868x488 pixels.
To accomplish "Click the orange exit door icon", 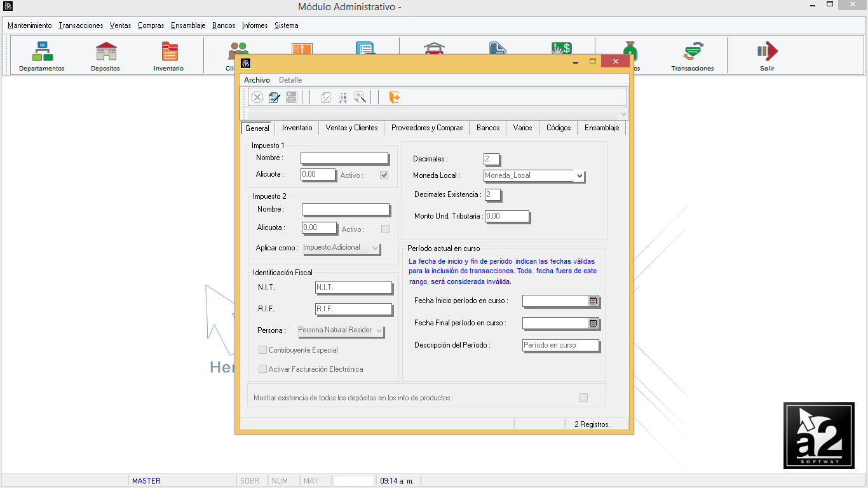I will coord(394,97).
